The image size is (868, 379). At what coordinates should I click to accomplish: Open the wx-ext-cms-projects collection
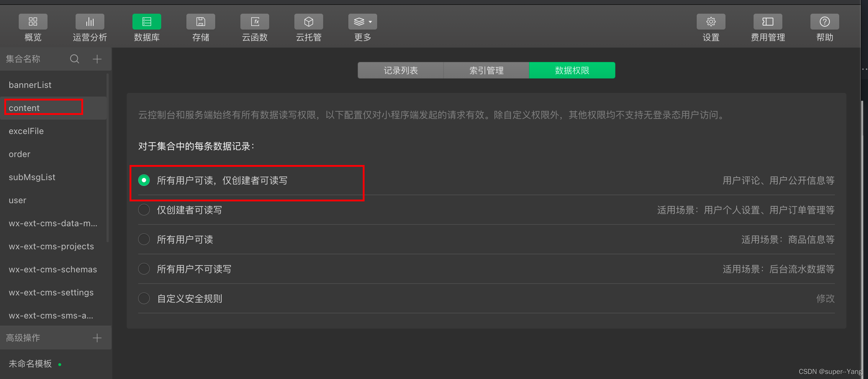tap(53, 246)
